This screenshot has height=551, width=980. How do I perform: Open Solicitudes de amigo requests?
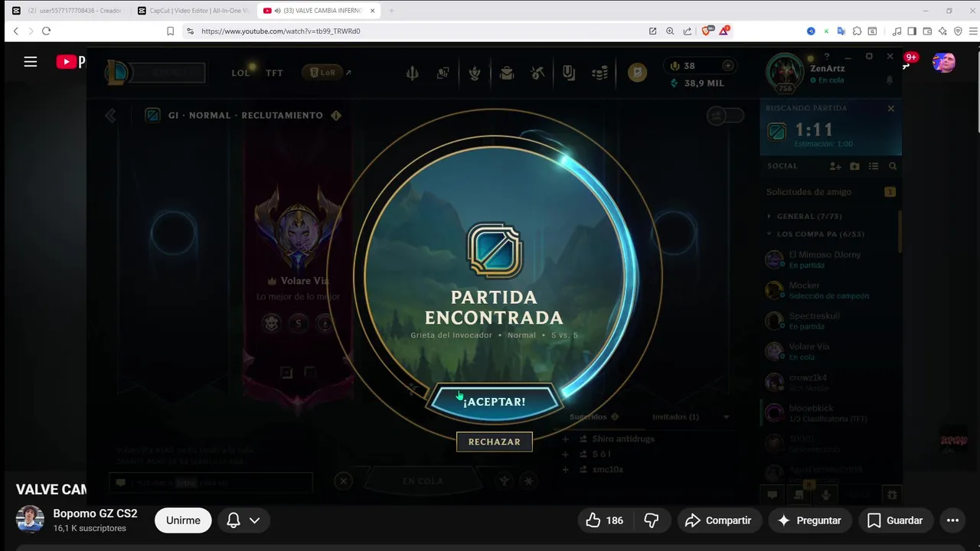[830, 192]
